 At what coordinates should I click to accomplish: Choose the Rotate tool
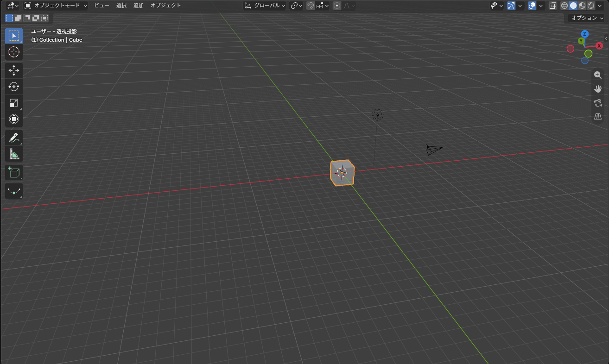pos(14,87)
